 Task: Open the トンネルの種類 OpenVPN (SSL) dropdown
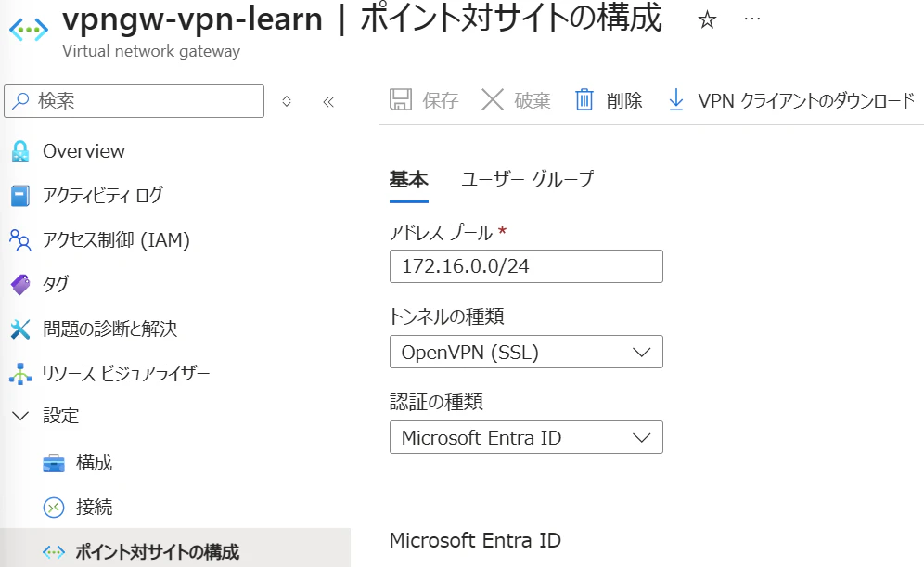click(526, 352)
